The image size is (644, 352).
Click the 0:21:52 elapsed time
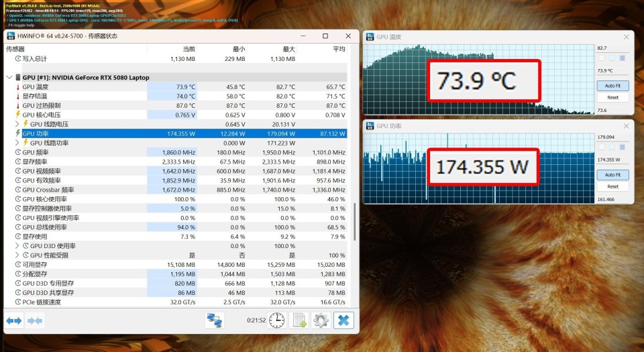click(x=256, y=320)
